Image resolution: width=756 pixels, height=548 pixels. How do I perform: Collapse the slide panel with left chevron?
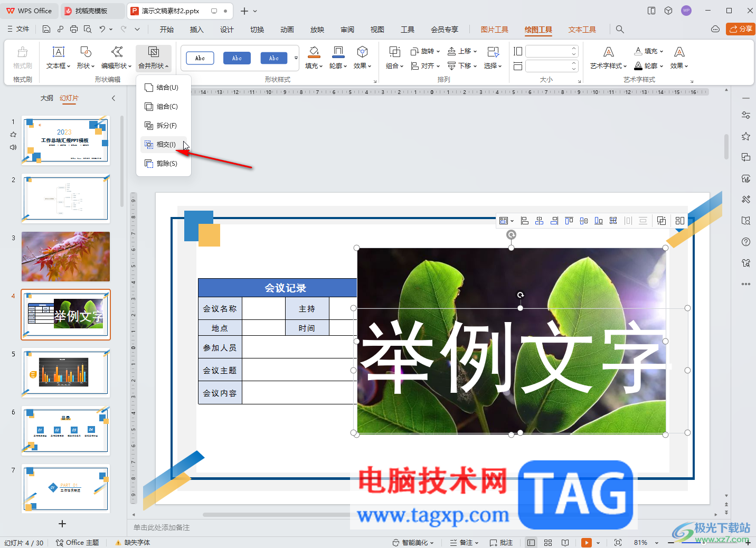(114, 98)
